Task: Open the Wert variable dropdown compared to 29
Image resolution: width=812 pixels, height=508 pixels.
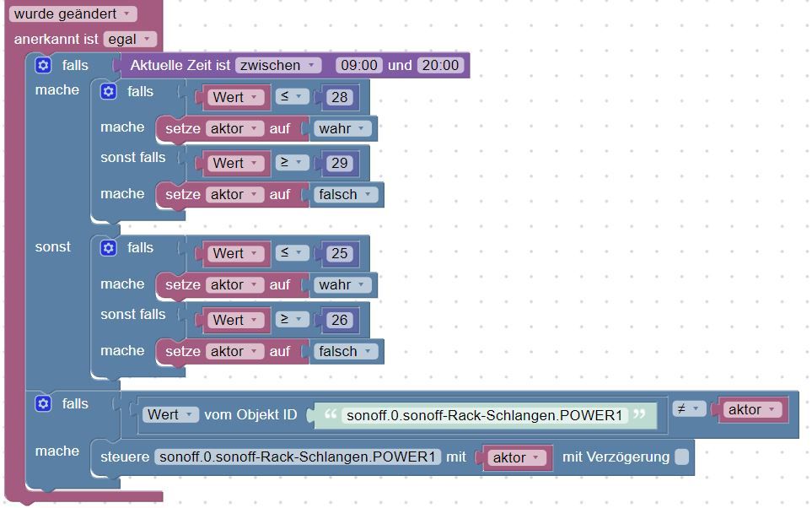Action: coord(235,164)
